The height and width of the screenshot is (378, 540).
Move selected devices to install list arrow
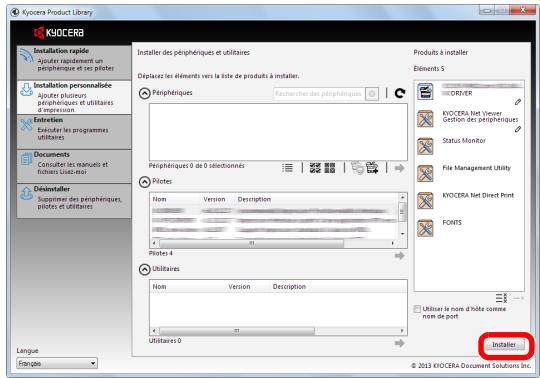click(399, 168)
